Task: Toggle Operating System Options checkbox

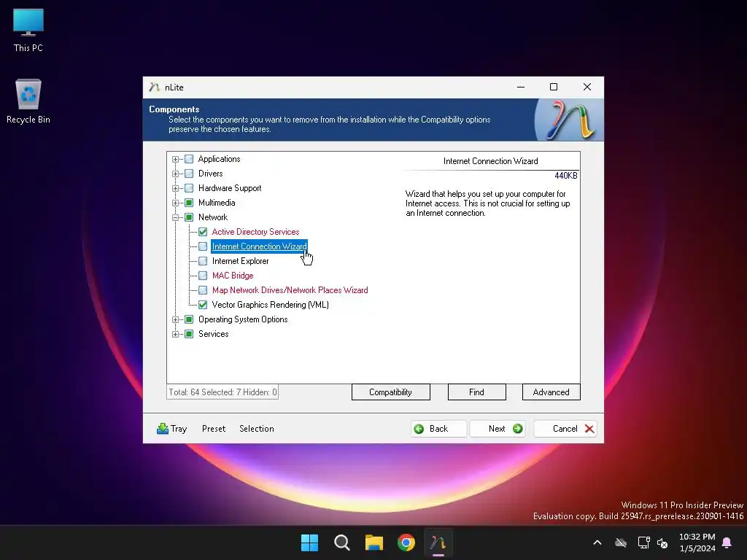Action: point(189,319)
